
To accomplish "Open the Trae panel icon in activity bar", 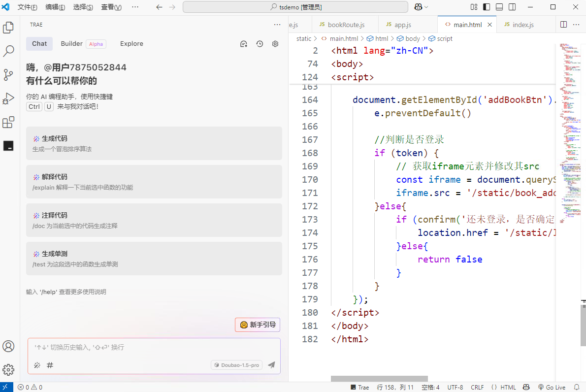I will pyautogui.click(x=8, y=146).
